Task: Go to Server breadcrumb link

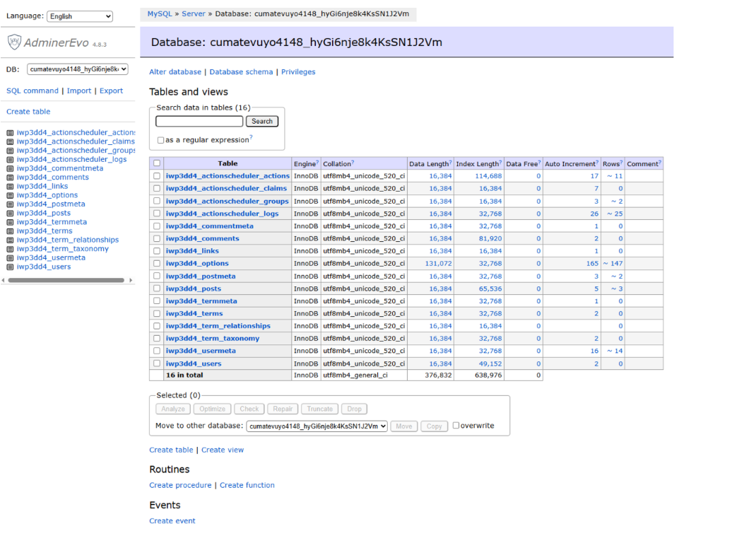Action: (194, 14)
